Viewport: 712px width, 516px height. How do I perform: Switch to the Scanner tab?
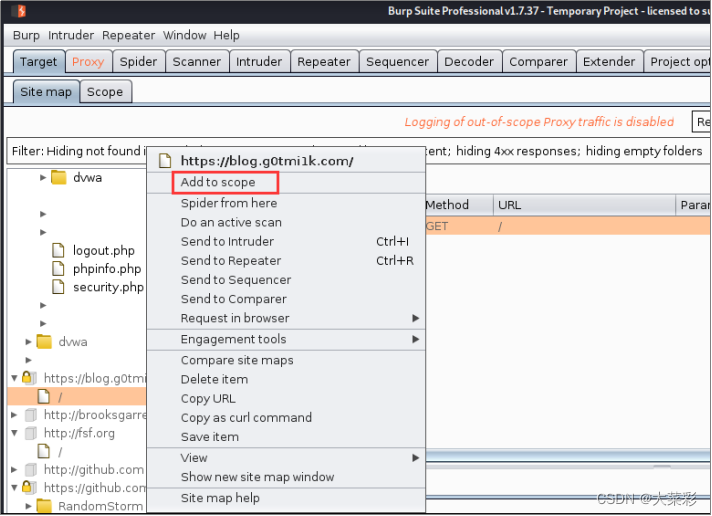click(197, 62)
